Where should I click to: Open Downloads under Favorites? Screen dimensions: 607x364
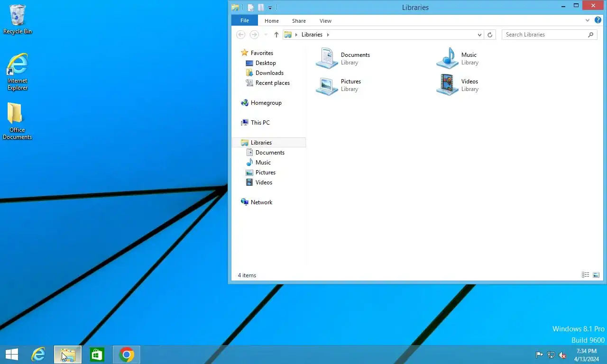coord(265,73)
